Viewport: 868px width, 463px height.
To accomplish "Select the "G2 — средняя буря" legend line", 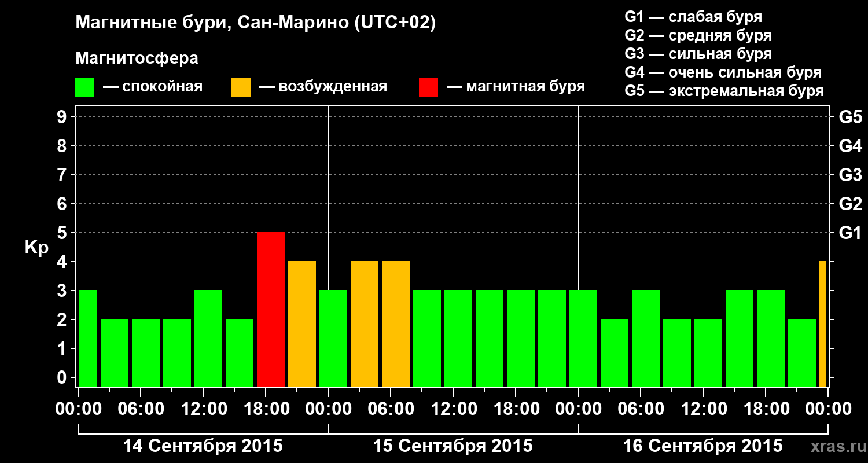I will click(x=698, y=35).
